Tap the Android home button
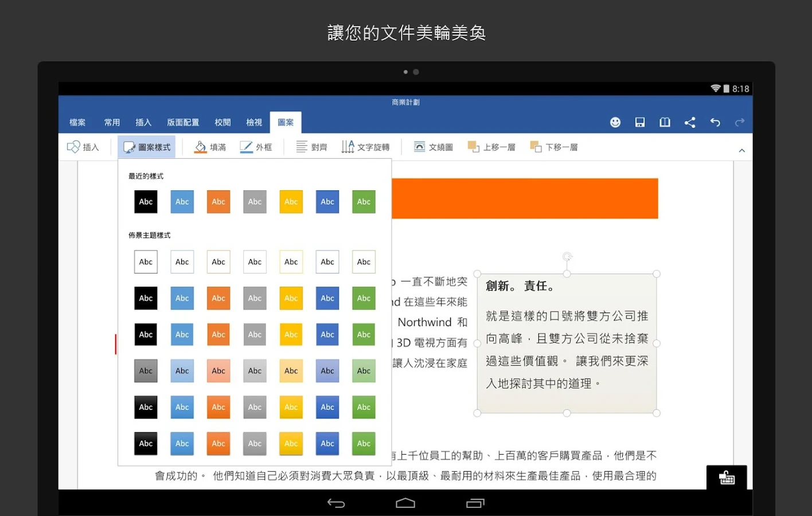This screenshot has width=812, height=516. pos(405,502)
